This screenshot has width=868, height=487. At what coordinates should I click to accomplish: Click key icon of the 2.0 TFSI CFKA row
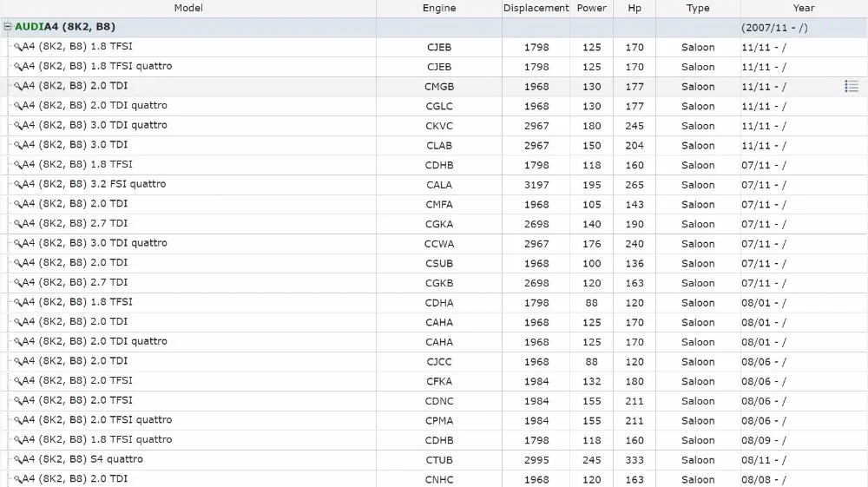17,381
